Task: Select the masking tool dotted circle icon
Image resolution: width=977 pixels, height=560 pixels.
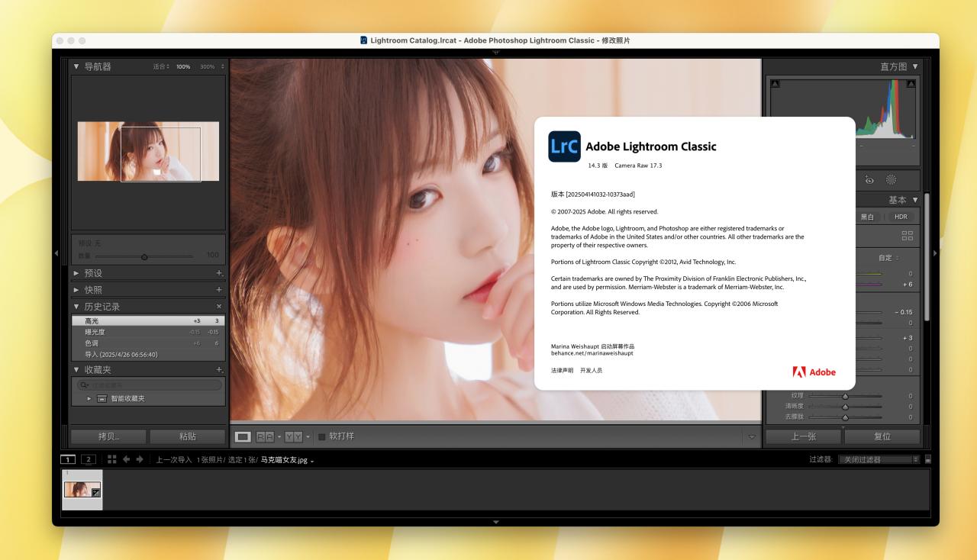Action: pos(891,180)
